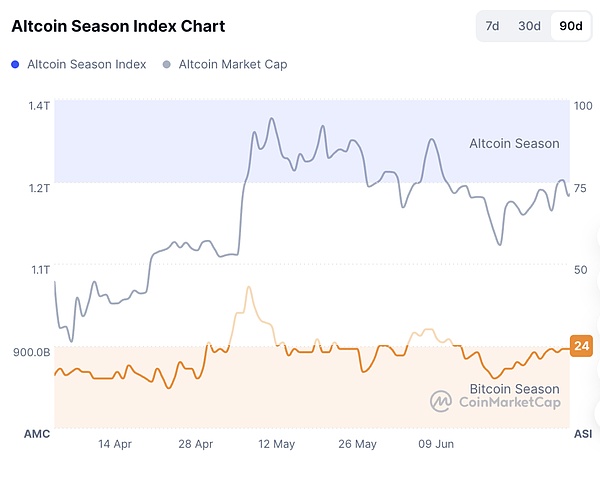
Task: Click the 28 Apr date marker
Action: click(196, 443)
